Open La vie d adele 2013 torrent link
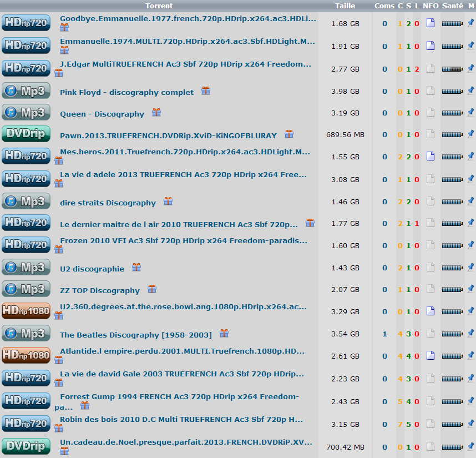The width and height of the screenshot is (476, 458). (x=184, y=175)
